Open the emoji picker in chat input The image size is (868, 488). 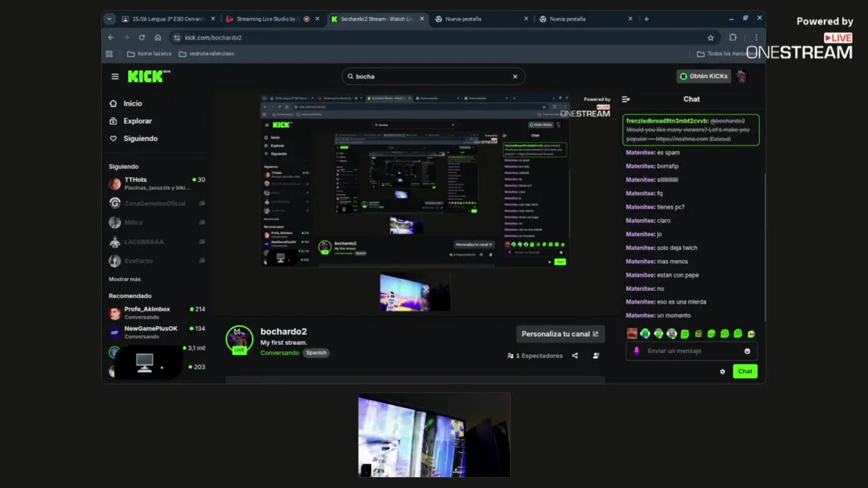click(x=747, y=351)
